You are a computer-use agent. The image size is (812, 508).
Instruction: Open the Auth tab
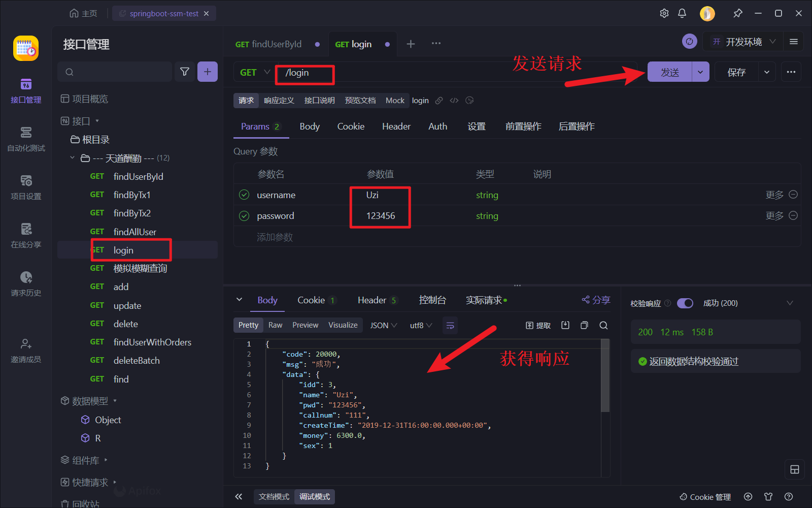coord(437,126)
